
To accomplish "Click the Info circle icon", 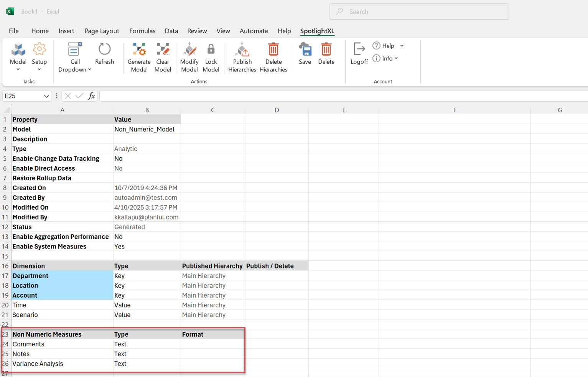I will (376, 58).
